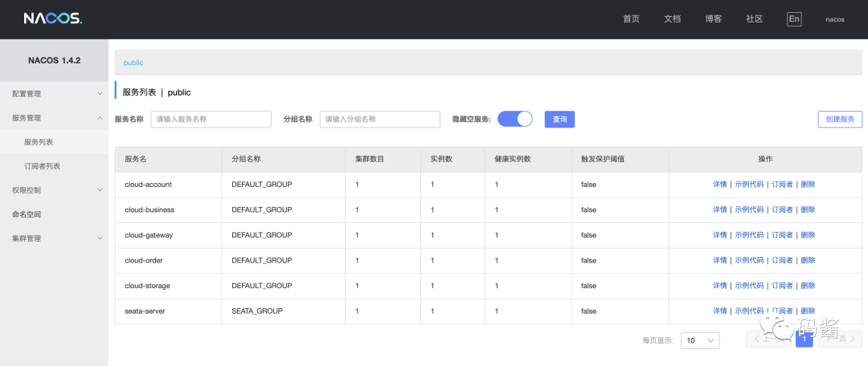Screen dimensions: 868x366
Task: Click the 查询 search button
Action: [559, 119]
